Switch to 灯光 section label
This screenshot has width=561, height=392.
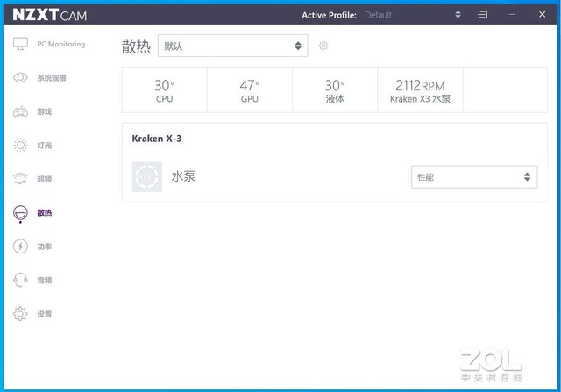pos(45,146)
